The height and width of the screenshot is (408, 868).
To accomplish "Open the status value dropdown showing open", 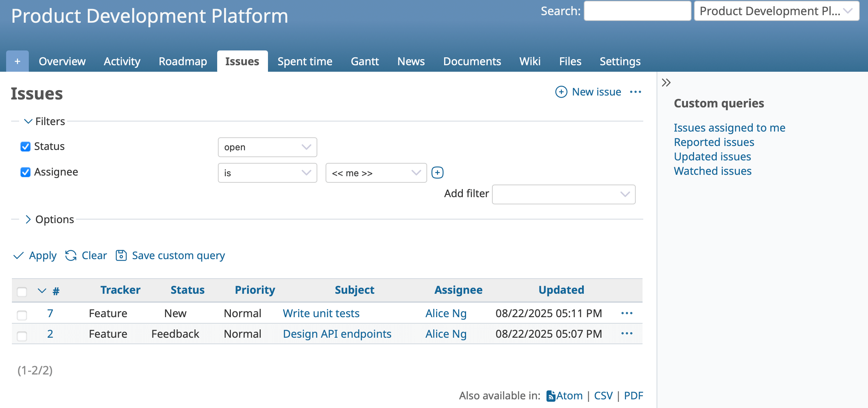I will 267,147.
